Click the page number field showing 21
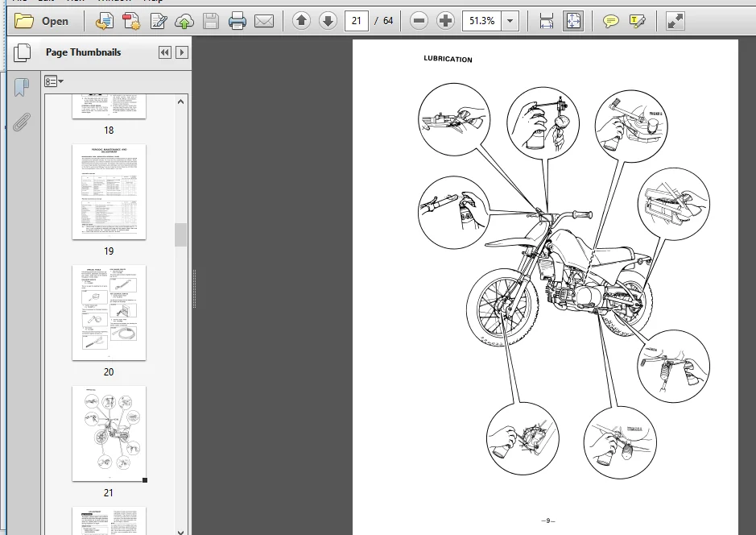Image resolution: width=756 pixels, height=535 pixels. 357,21
